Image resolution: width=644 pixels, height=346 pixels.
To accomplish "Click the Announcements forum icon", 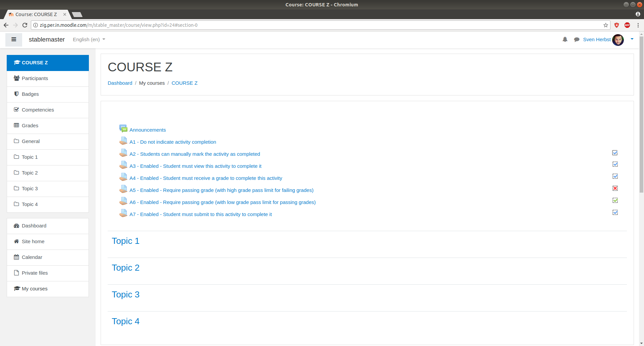I will click(x=123, y=129).
